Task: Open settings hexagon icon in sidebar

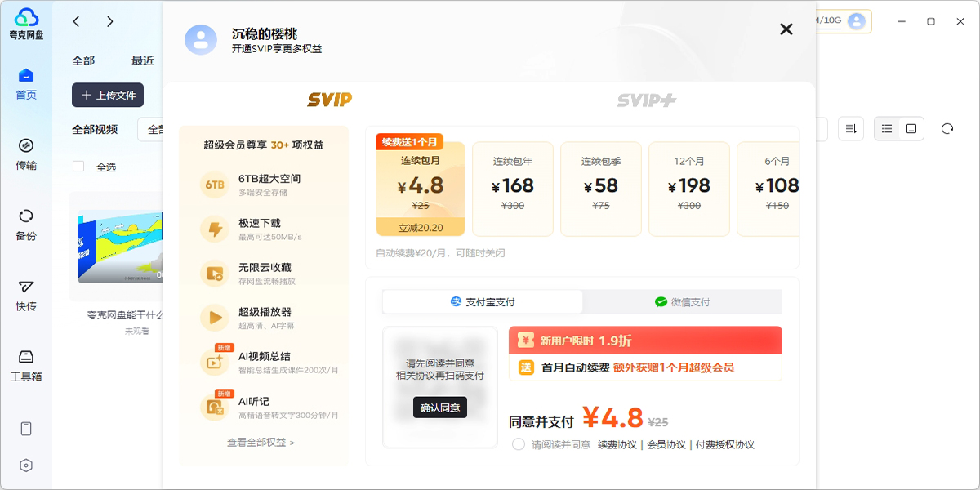Action: pyautogui.click(x=26, y=465)
